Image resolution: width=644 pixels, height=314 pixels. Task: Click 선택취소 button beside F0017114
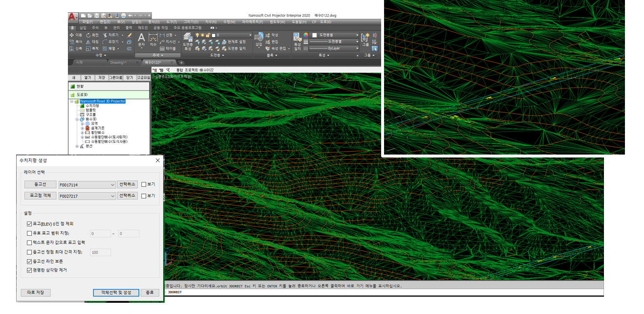click(128, 184)
